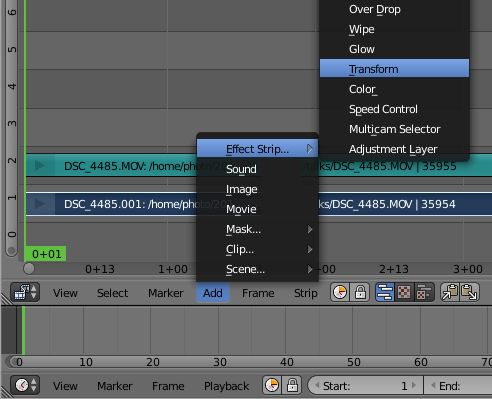
Task: Click the sequencer vertical scrollbar
Action: tap(12, 128)
